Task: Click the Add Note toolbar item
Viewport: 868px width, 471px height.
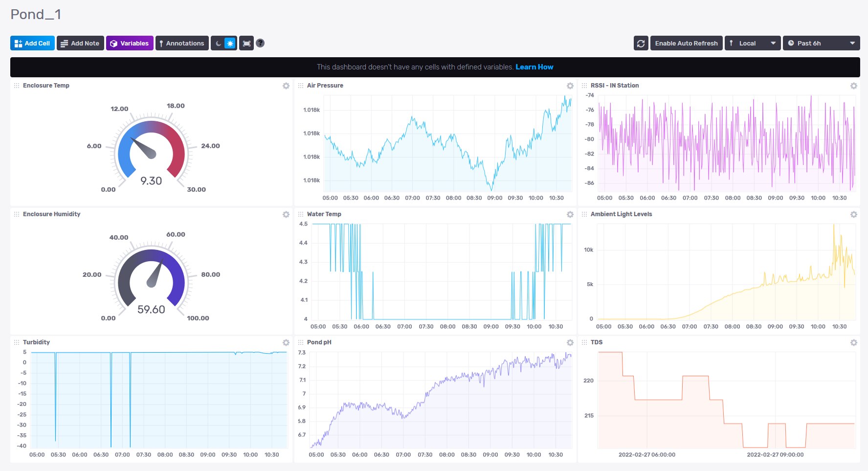Action: click(80, 44)
